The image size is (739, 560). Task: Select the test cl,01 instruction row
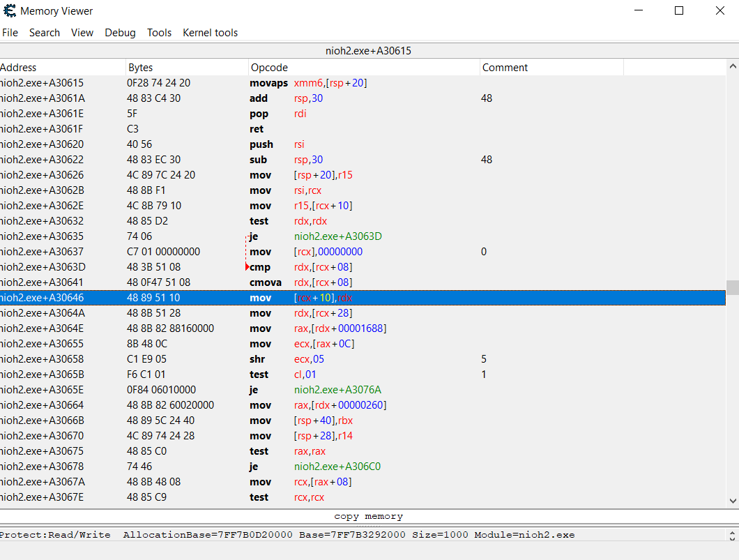pos(363,374)
